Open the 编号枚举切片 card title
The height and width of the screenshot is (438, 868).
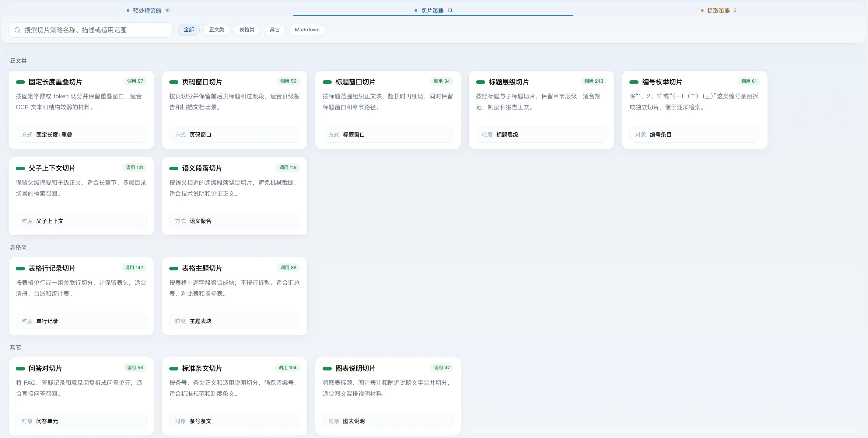coord(662,82)
